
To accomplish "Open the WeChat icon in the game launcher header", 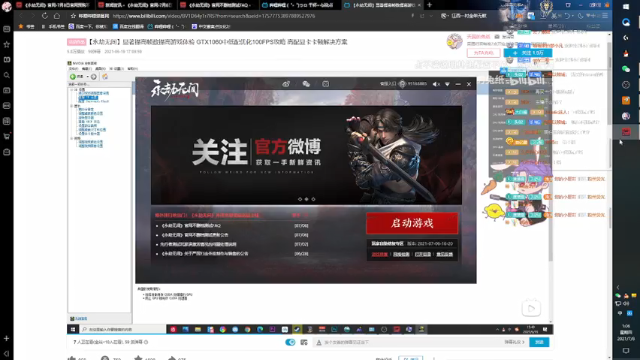I will [306, 84].
